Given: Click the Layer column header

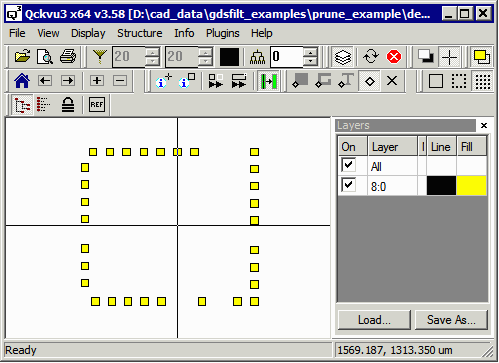Looking at the screenshot, I should (392, 147).
